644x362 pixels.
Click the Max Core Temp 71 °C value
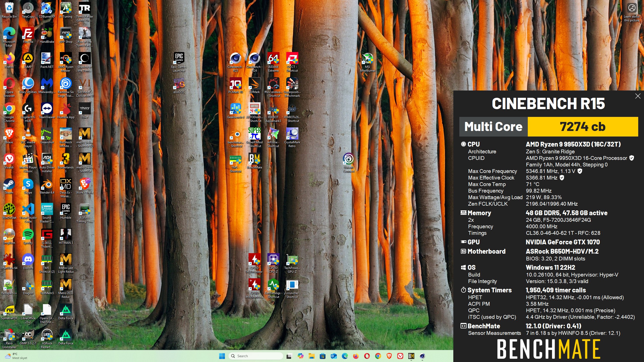pos(533,184)
